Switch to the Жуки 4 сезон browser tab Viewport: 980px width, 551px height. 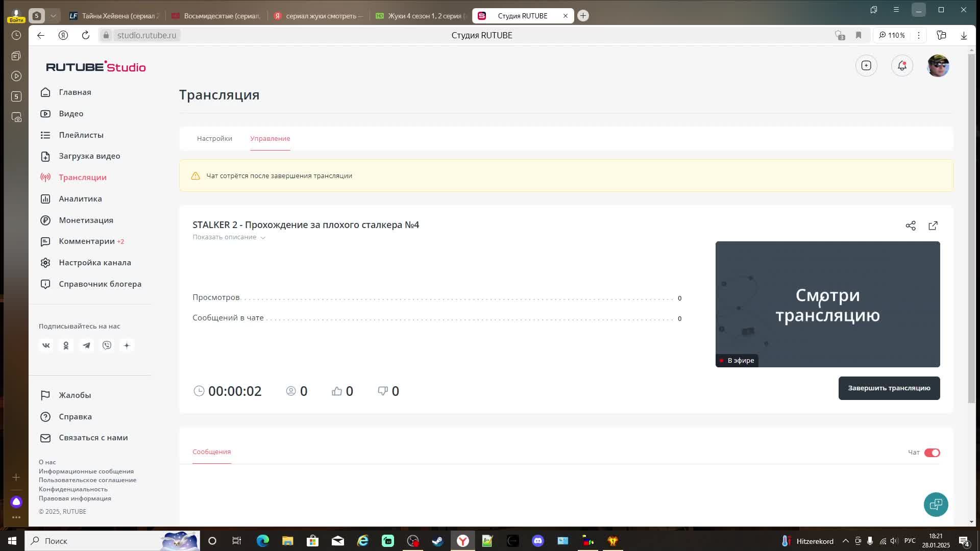[x=420, y=16]
